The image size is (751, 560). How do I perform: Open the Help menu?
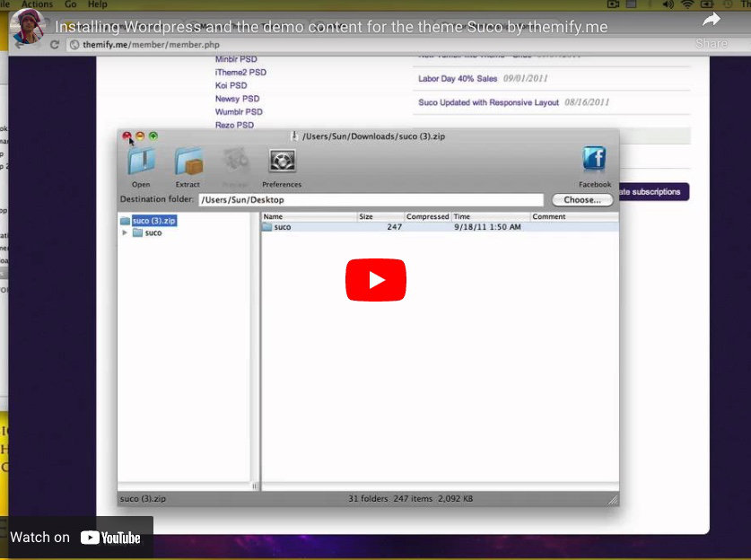pyautogui.click(x=97, y=4)
